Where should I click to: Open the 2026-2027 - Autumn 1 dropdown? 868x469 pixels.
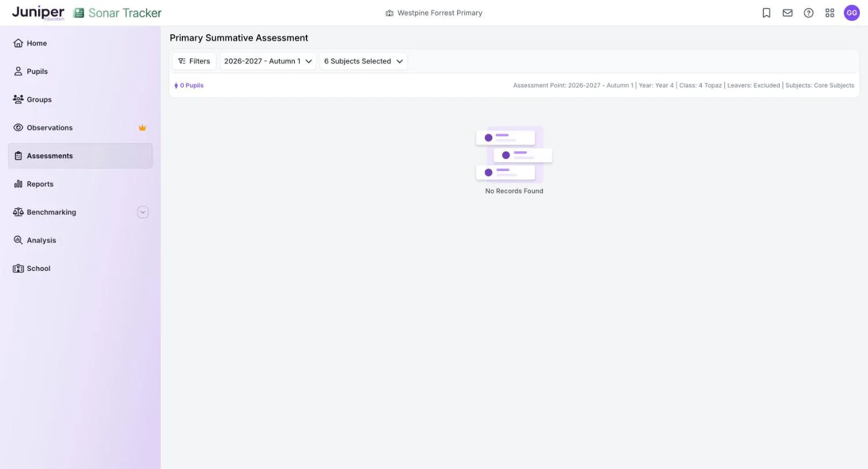(x=268, y=61)
